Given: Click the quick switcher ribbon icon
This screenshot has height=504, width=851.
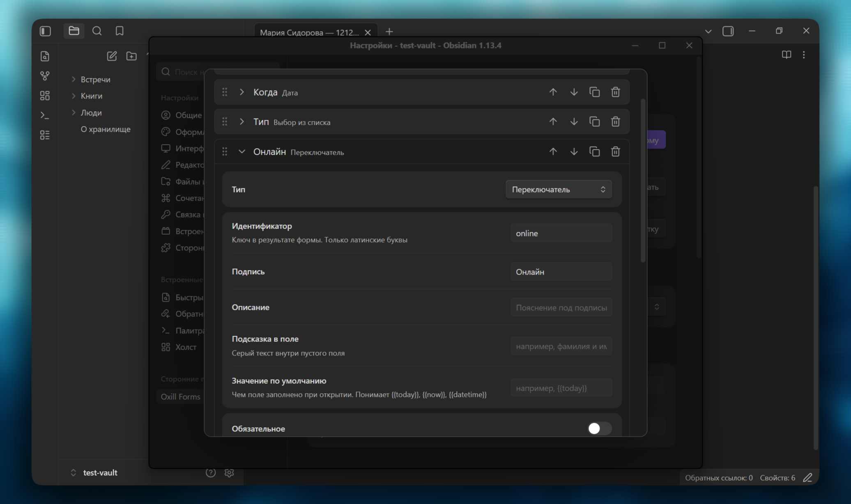Looking at the screenshot, I should click(x=45, y=56).
